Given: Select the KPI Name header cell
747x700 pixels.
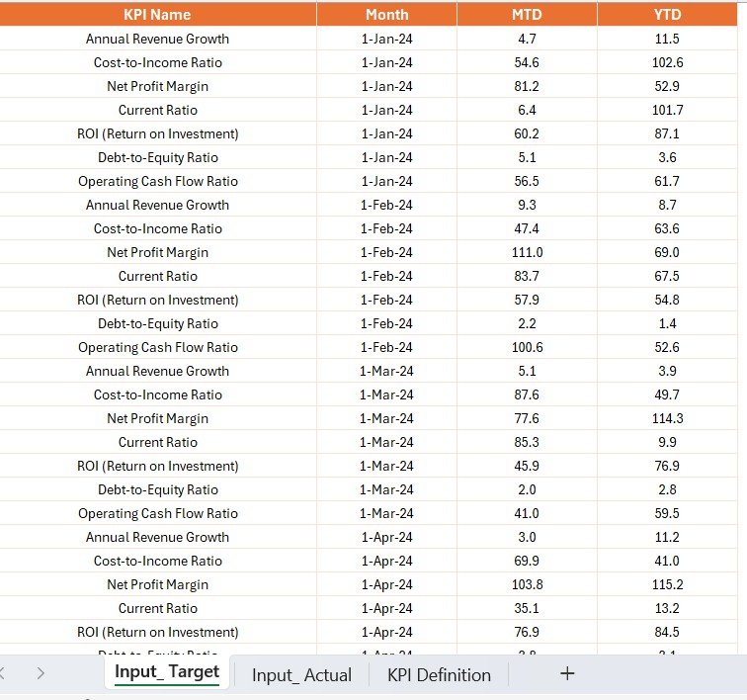Looking at the screenshot, I should click(157, 14).
